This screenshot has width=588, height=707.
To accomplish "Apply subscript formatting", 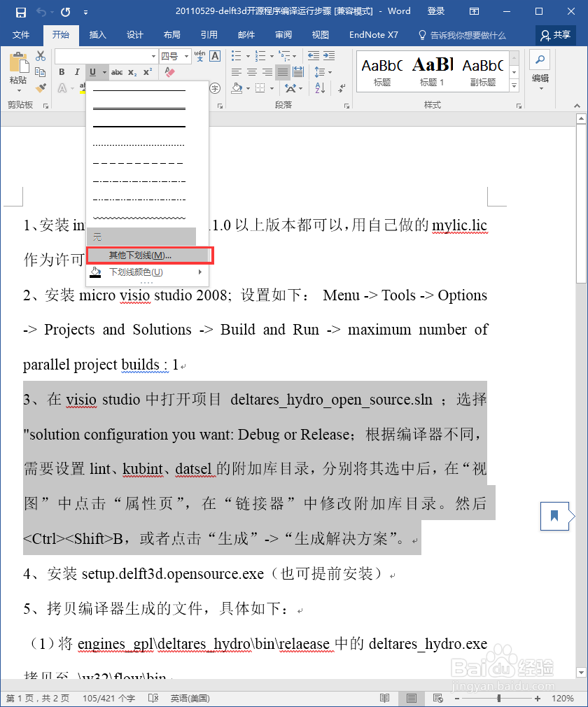I will [132, 73].
